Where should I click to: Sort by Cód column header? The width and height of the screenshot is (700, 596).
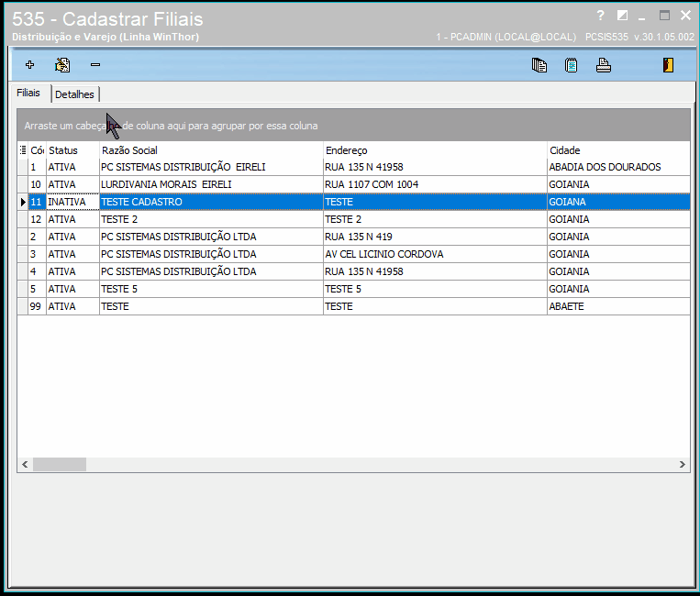tap(37, 150)
